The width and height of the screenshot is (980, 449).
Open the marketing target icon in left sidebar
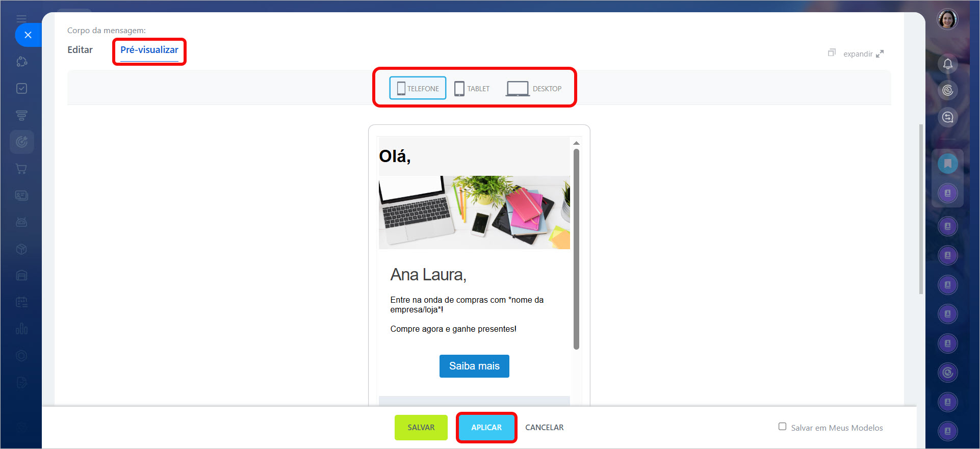(21, 142)
